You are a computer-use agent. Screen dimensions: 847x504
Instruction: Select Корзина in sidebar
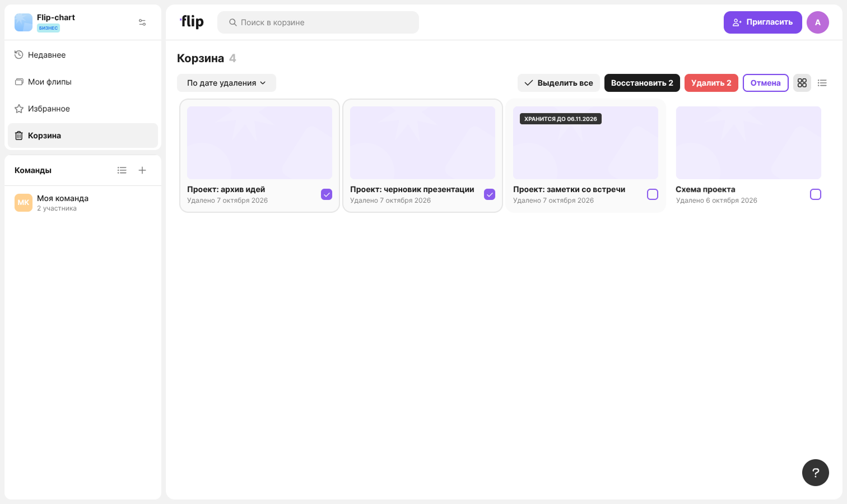tap(83, 136)
